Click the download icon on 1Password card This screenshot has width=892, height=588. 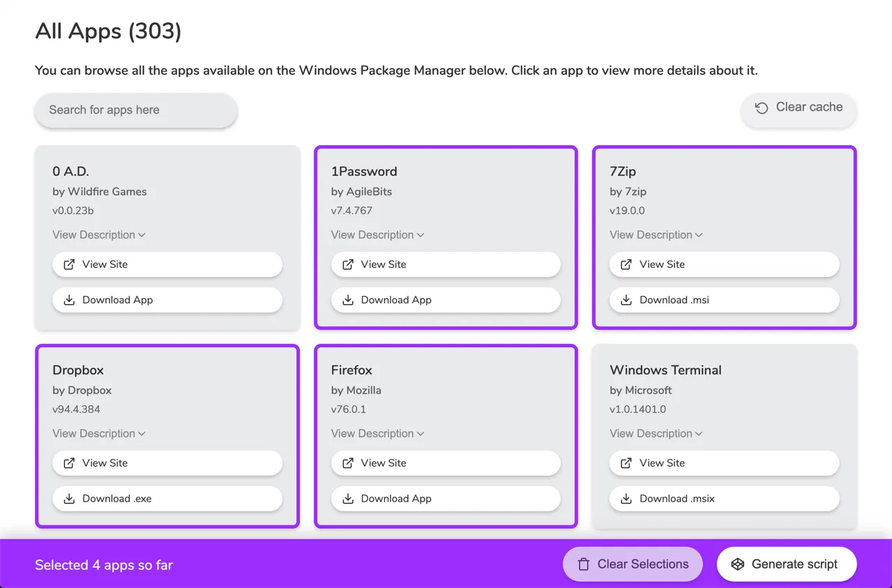click(347, 300)
